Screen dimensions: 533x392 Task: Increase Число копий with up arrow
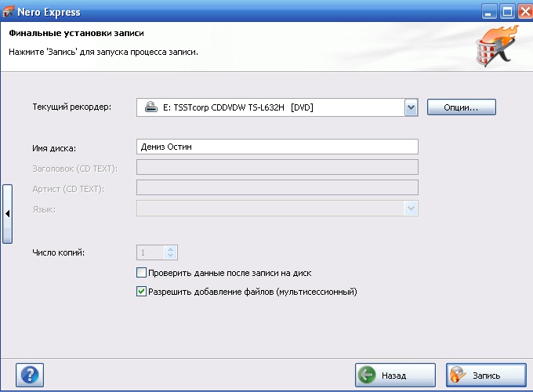(x=171, y=249)
